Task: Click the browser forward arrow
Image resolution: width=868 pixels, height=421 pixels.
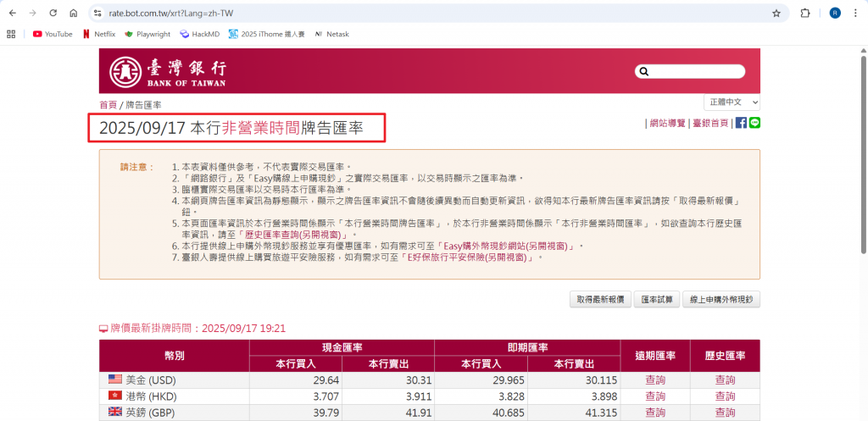Action: [x=33, y=13]
